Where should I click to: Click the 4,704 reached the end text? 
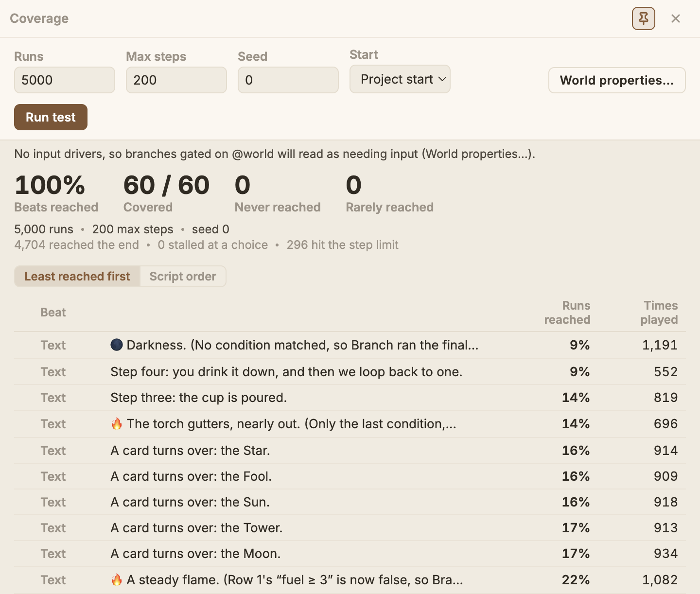tap(77, 245)
